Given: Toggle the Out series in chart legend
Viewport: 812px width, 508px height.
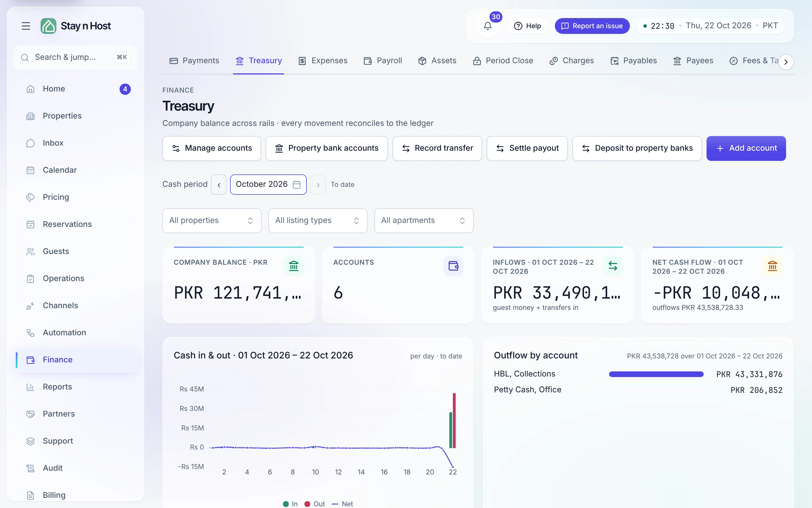Looking at the screenshot, I should (314, 504).
